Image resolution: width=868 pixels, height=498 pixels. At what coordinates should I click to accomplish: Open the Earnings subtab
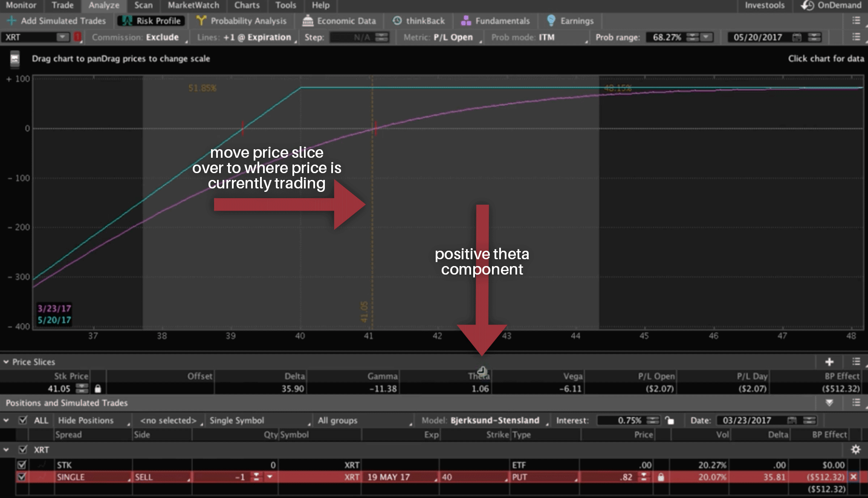[x=570, y=21]
